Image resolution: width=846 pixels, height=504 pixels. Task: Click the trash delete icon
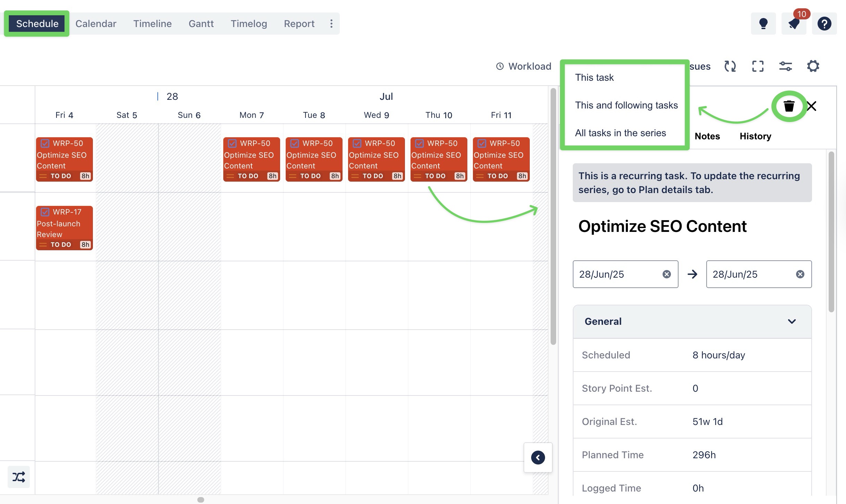click(789, 106)
